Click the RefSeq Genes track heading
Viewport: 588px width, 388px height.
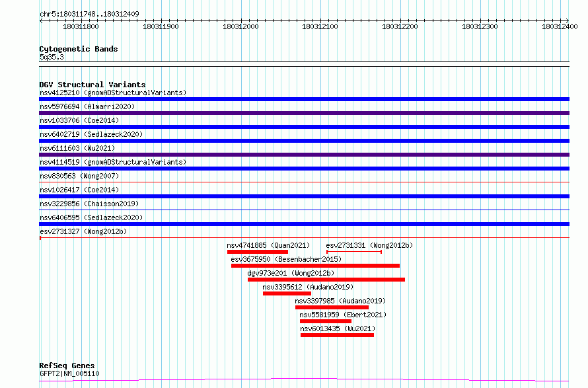coord(67,366)
